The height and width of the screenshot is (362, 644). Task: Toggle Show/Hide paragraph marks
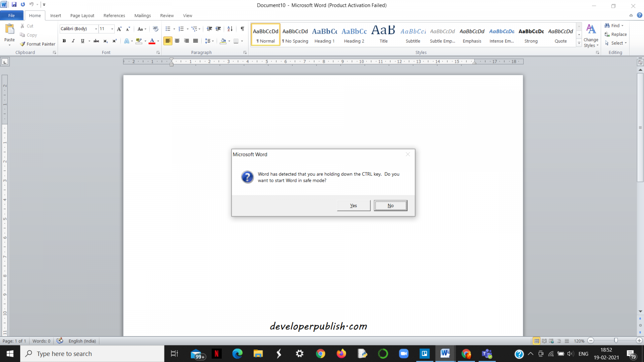pos(242,29)
